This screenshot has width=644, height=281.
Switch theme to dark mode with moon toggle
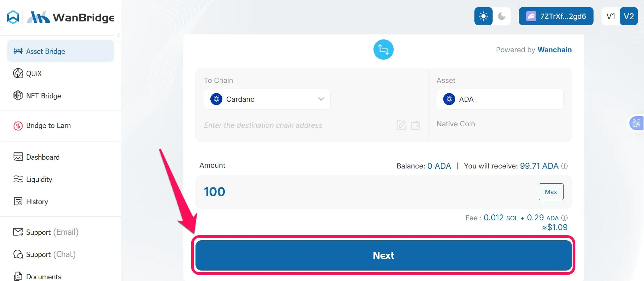point(502,16)
